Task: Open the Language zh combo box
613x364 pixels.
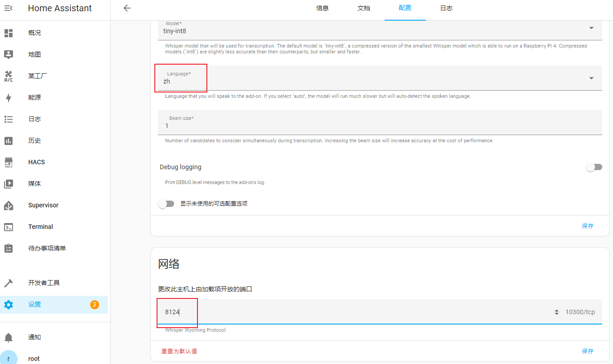Action: (380, 78)
